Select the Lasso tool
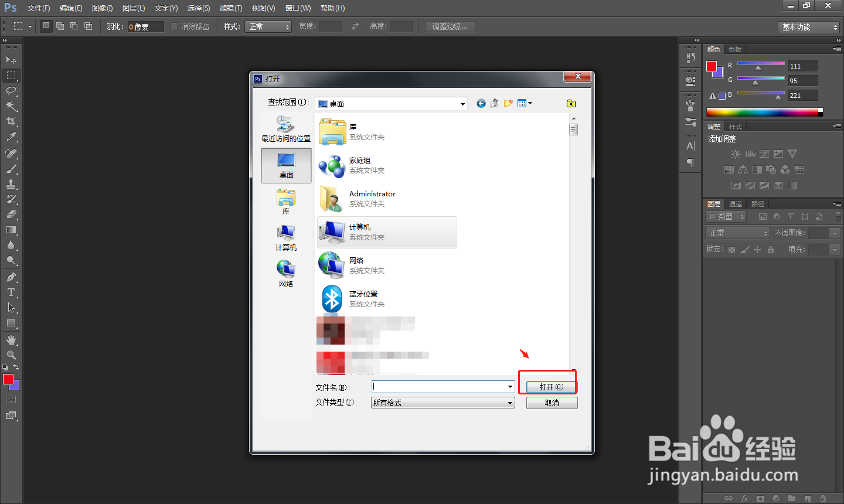Screen dimensions: 844x504 tap(11, 91)
